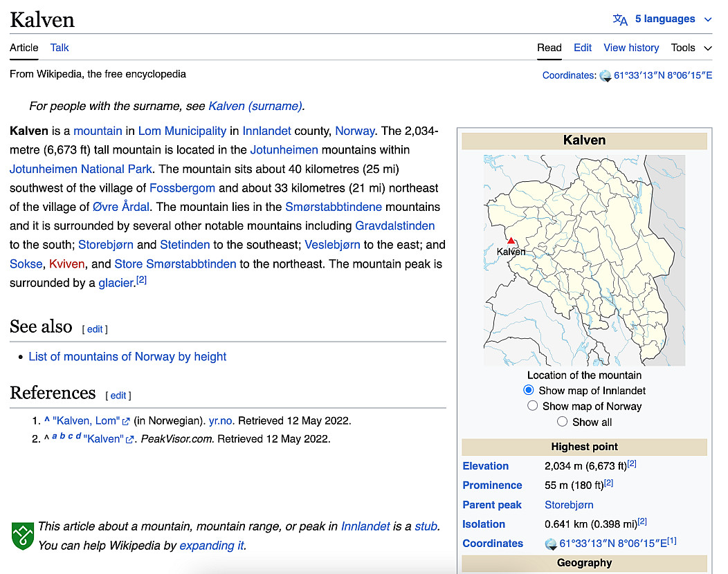The width and height of the screenshot is (728, 574).
Task: Click external link icon after "Kalven, Lom"
Action: click(126, 421)
